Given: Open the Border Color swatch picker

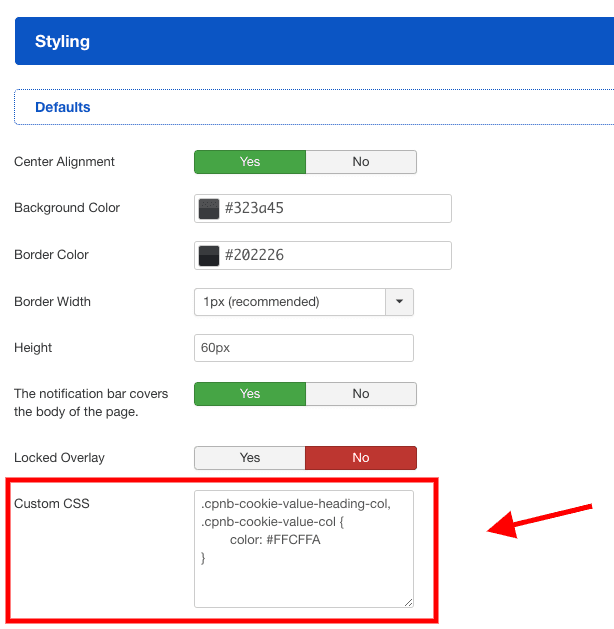Looking at the screenshot, I should (209, 256).
